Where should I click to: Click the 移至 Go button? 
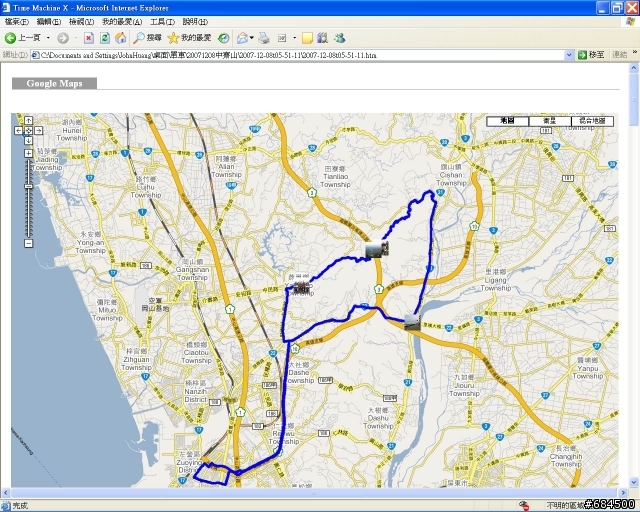click(591, 55)
